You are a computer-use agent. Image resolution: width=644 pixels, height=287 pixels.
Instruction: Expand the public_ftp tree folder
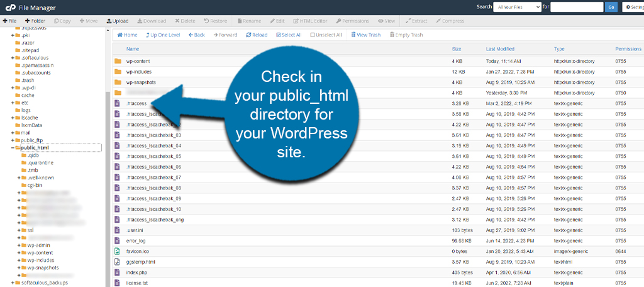(x=13, y=140)
